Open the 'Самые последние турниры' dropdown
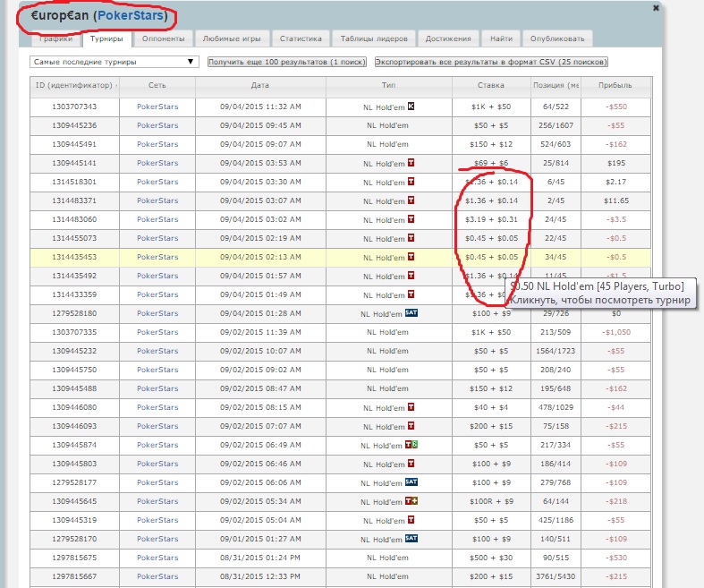 (114, 62)
